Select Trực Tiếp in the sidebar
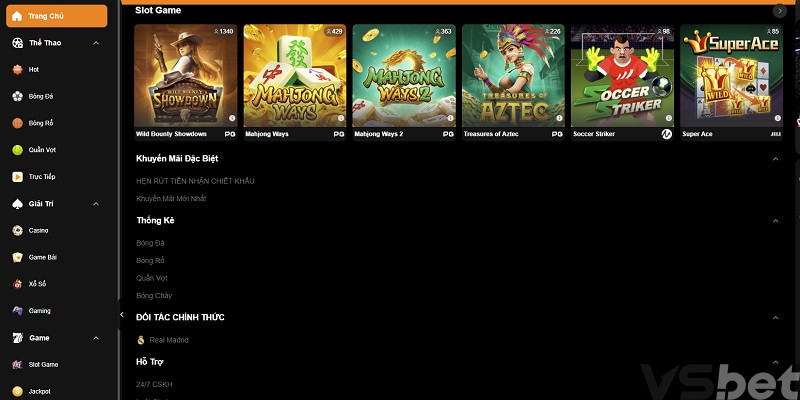Viewport: 800px width, 400px height. 42,177
